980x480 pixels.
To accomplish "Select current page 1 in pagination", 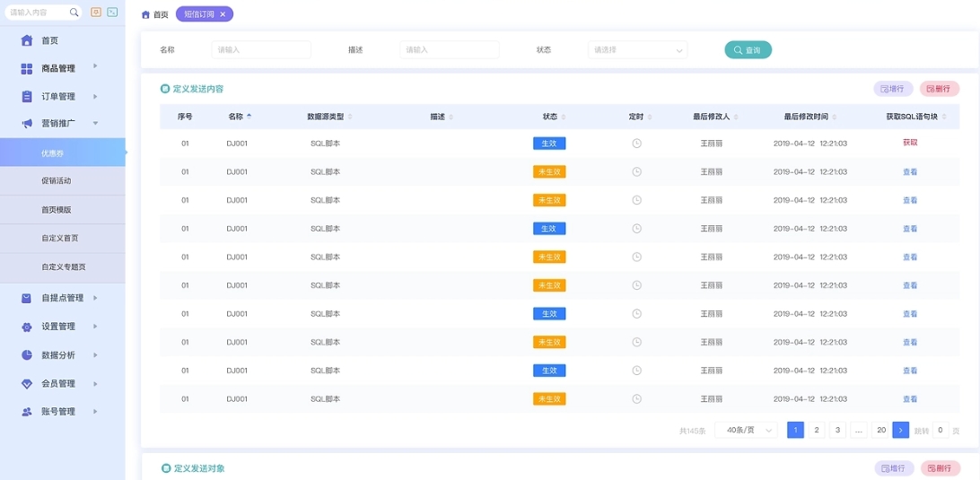I will tap(795, 430).
